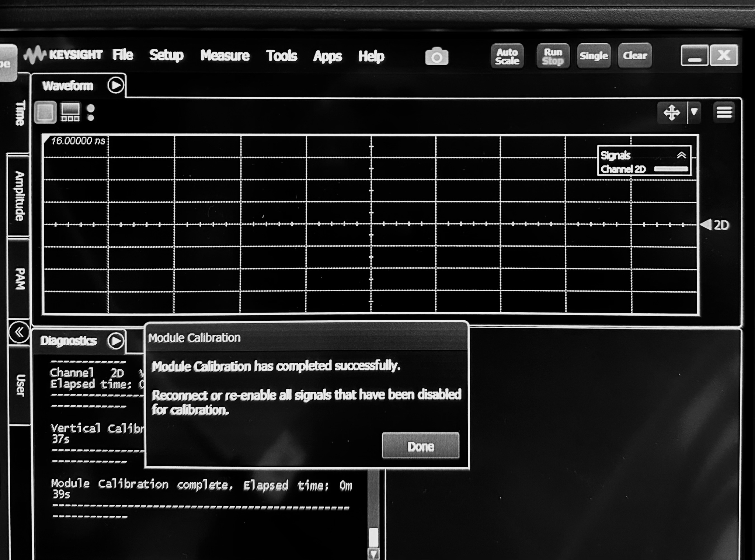Screen dimensions: 755x560
Task: Open the Measure menu
Action: click(225, 56)
